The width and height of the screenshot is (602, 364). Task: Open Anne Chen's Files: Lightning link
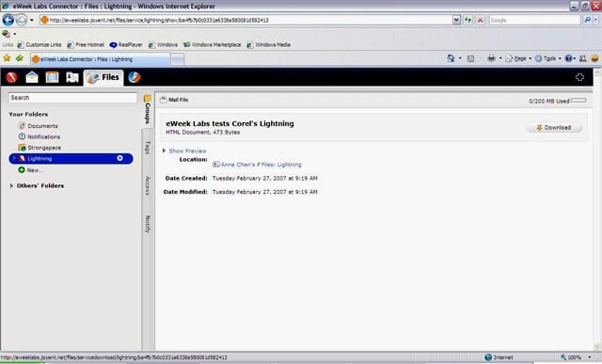pos(257,165)
